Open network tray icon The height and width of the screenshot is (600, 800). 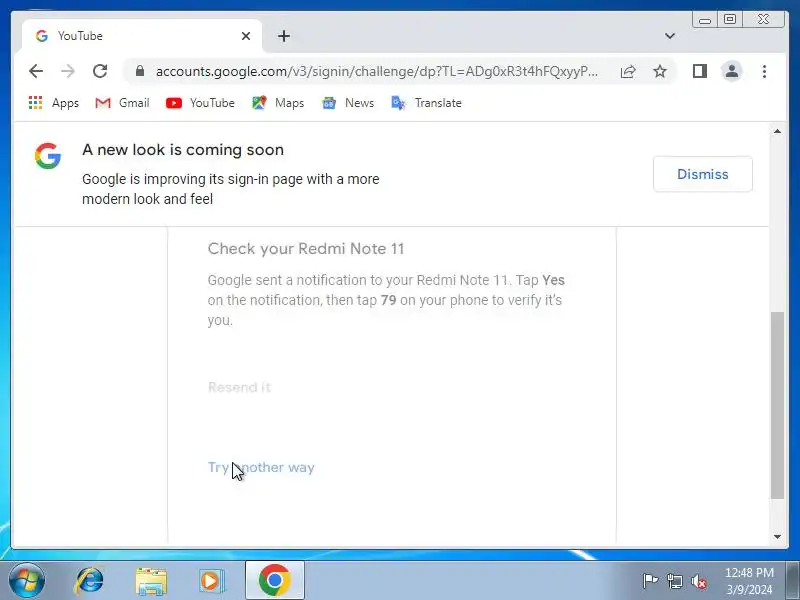674,581
